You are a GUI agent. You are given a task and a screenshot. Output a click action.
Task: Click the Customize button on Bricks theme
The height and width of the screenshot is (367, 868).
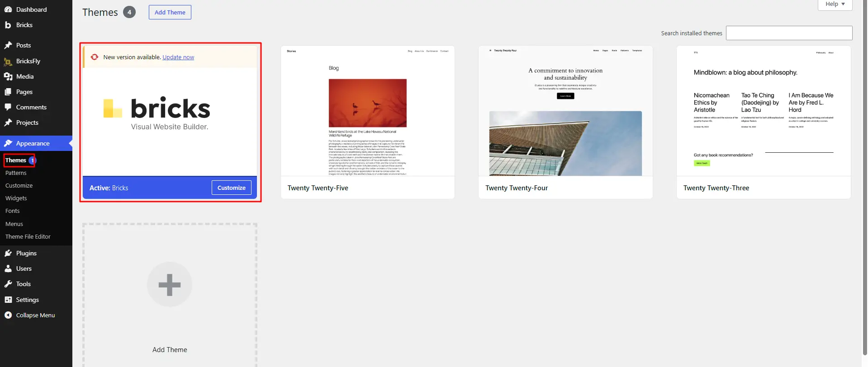point(232,188)
